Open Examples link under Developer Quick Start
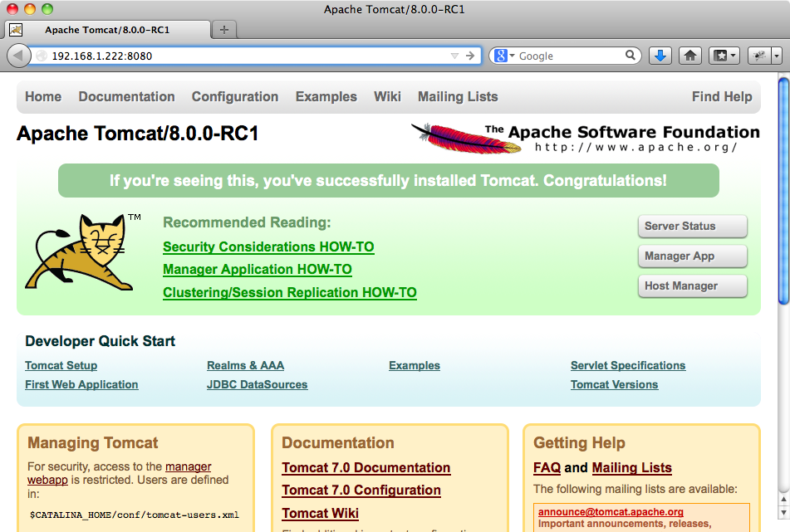790x532 pixels. (415, 365)
